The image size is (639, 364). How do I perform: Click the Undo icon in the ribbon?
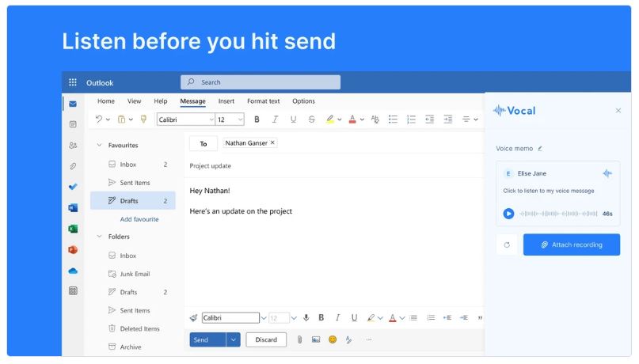pos(99,119)
